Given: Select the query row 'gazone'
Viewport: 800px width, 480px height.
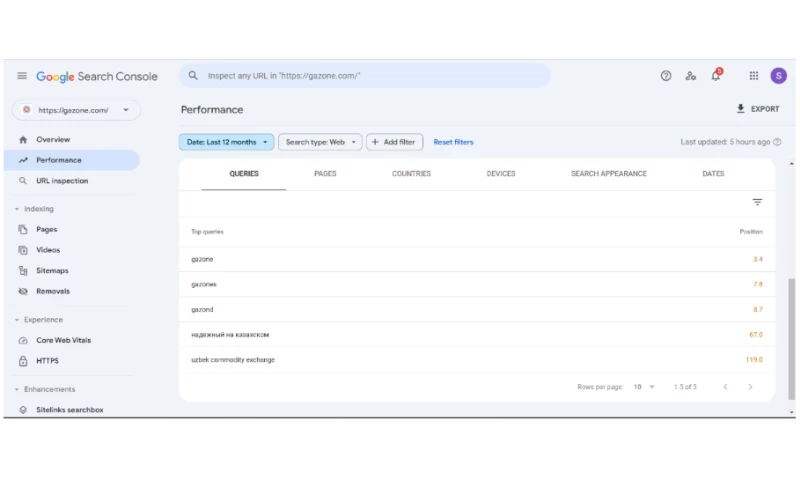Looking at the screenshot, I should (477, 259).
